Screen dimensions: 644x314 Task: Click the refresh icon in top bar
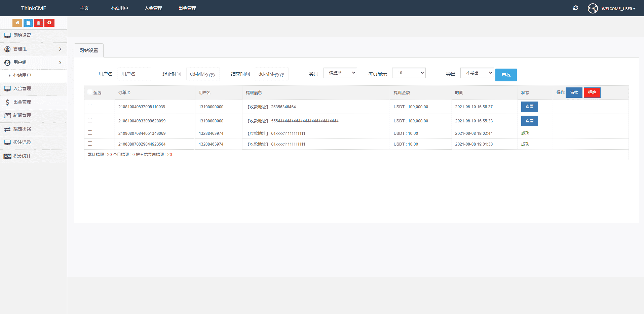(x=575, y=8)
